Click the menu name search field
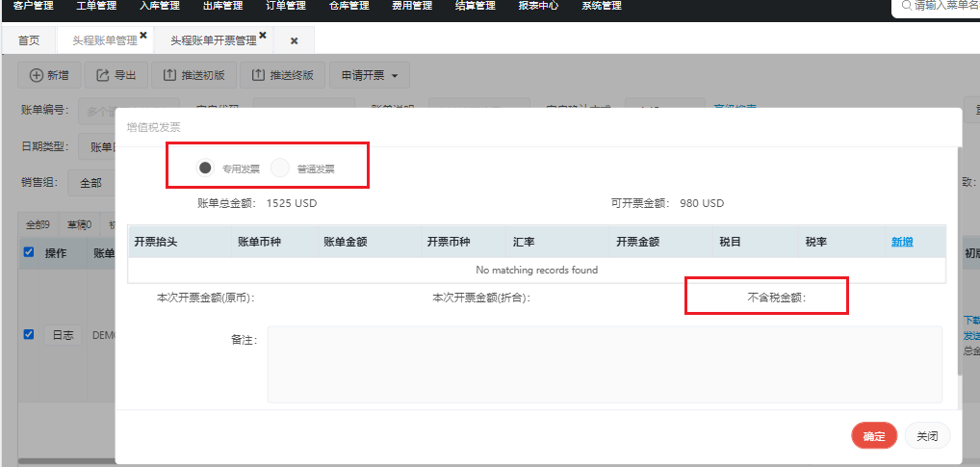 pos(938,6)
